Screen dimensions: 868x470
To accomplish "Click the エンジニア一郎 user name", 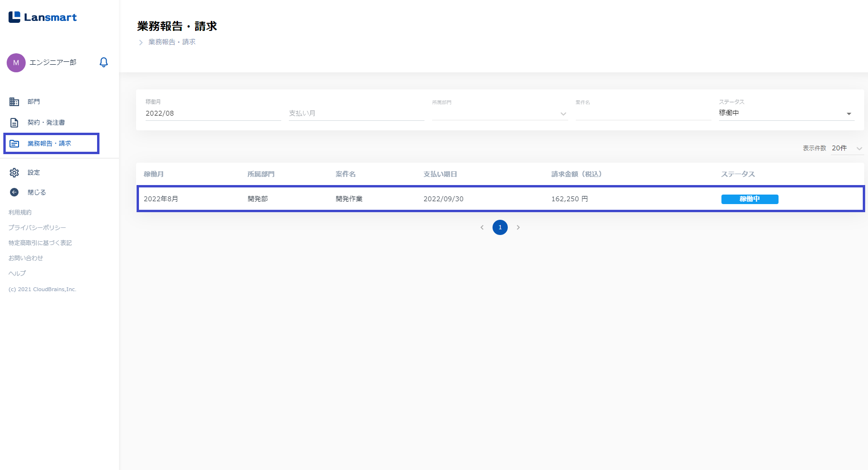I will click(53, 62).
